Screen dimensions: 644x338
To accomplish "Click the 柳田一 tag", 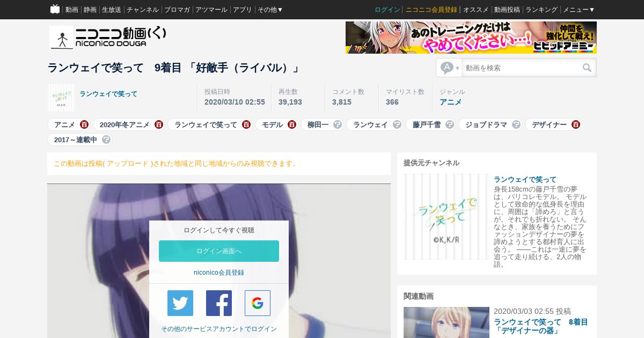I will pos(318,124).
